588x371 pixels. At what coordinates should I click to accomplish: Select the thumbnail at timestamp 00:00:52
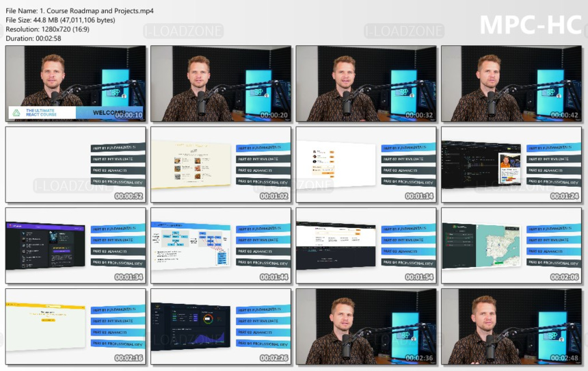76,164
